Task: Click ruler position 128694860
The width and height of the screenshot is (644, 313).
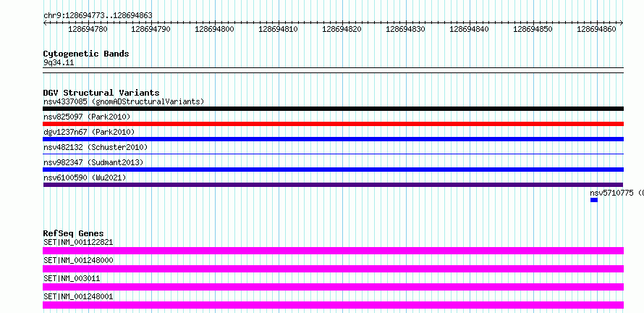Action: pos(597,29)
